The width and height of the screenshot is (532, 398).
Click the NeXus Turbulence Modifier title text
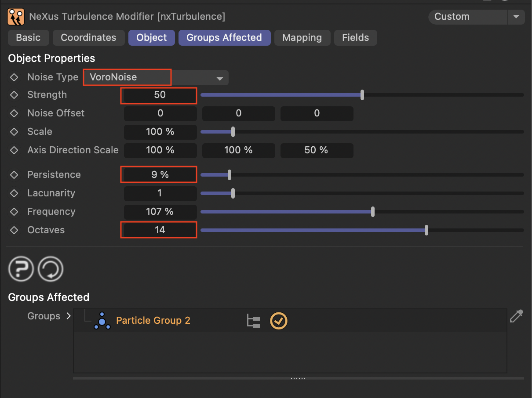pyautogui.click(x=127, y=17)
